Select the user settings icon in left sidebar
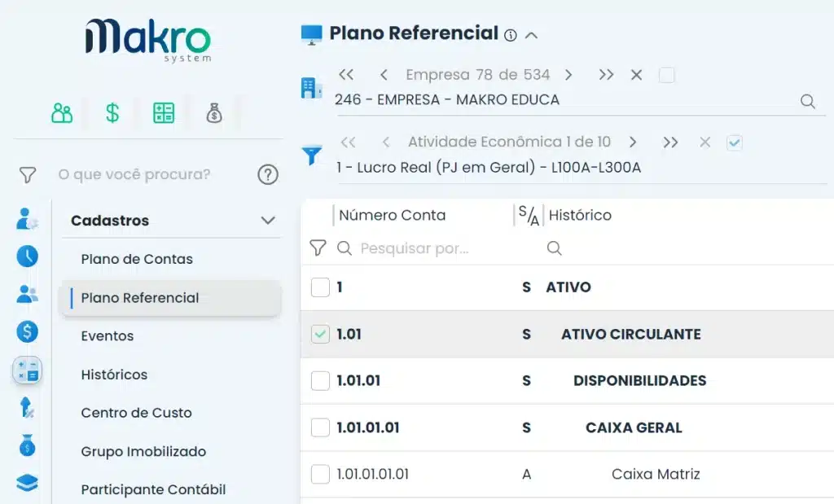This screenshot has height=504, width=834. click(x=27, y=218)
